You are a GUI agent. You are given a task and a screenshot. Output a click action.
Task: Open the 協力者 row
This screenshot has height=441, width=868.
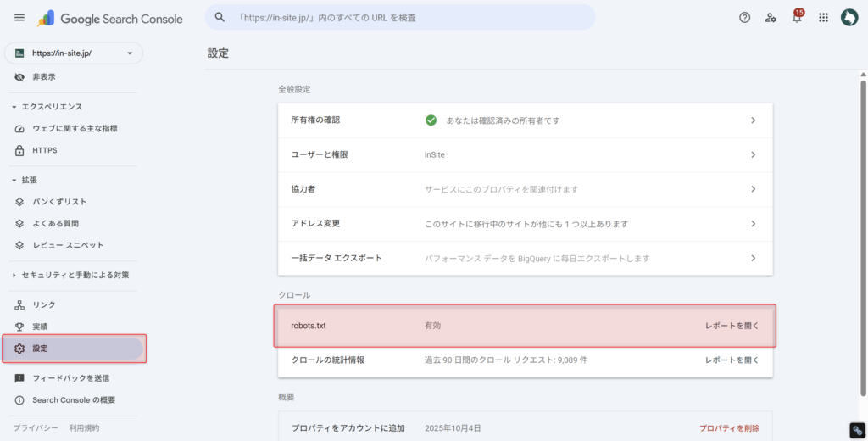[x=526, y=189]
